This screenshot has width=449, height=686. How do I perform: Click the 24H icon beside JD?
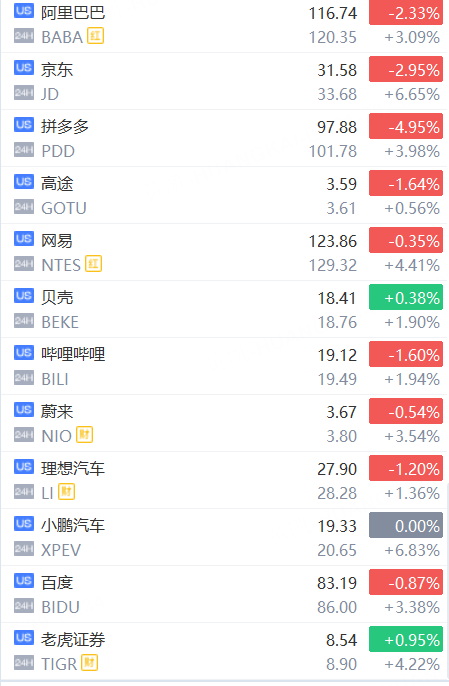(24, 93)
